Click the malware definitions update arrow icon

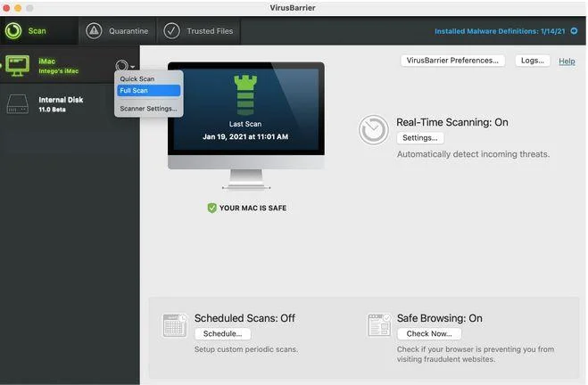click(x=574, y=31)
